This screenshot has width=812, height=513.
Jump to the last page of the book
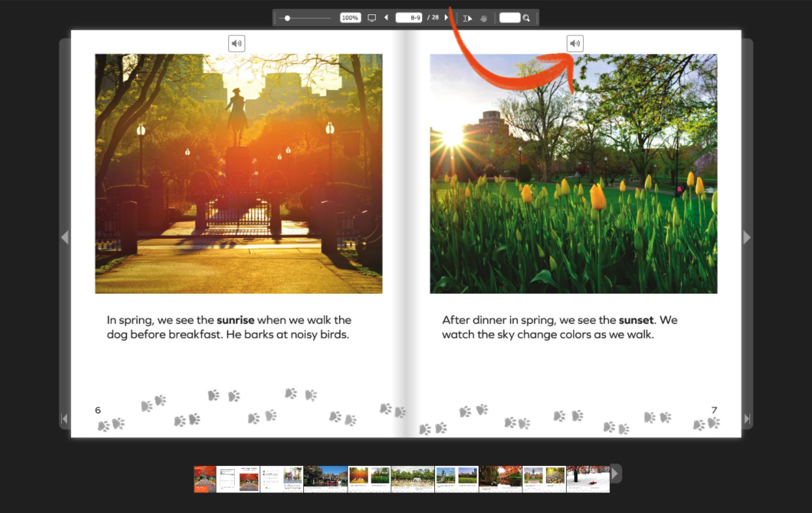point(747,418)
